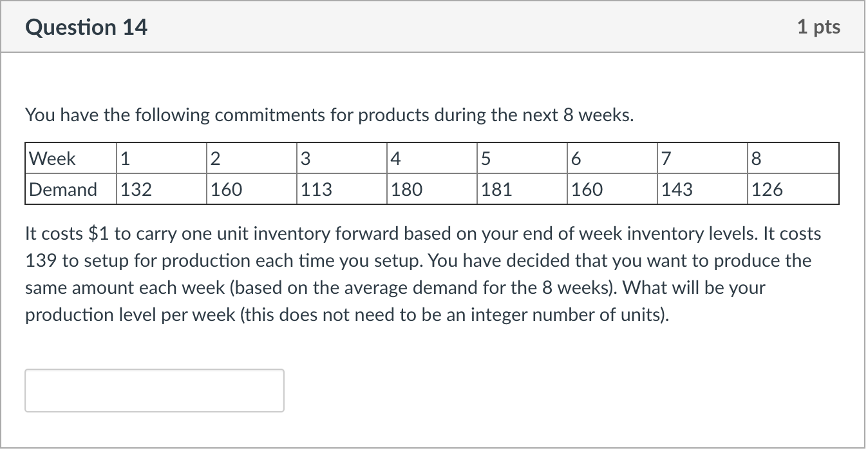Click the answer input field

pyautogui.click(x=155, y=391)
